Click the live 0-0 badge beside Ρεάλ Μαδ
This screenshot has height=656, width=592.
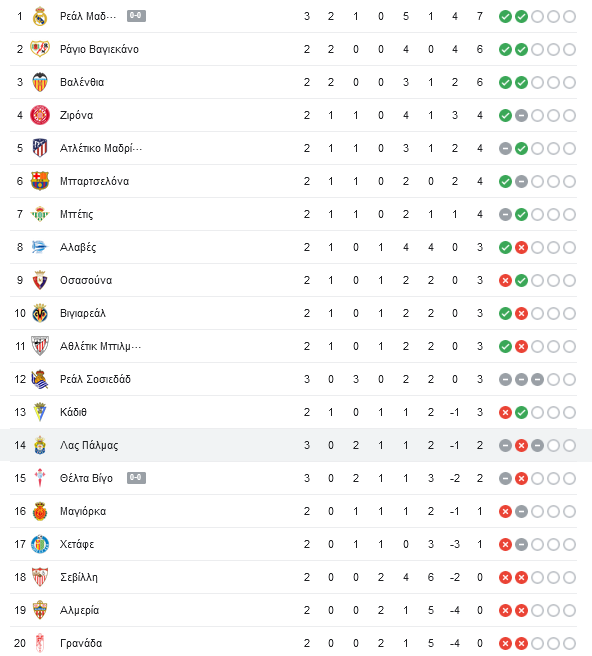click(x=136, y=16)
